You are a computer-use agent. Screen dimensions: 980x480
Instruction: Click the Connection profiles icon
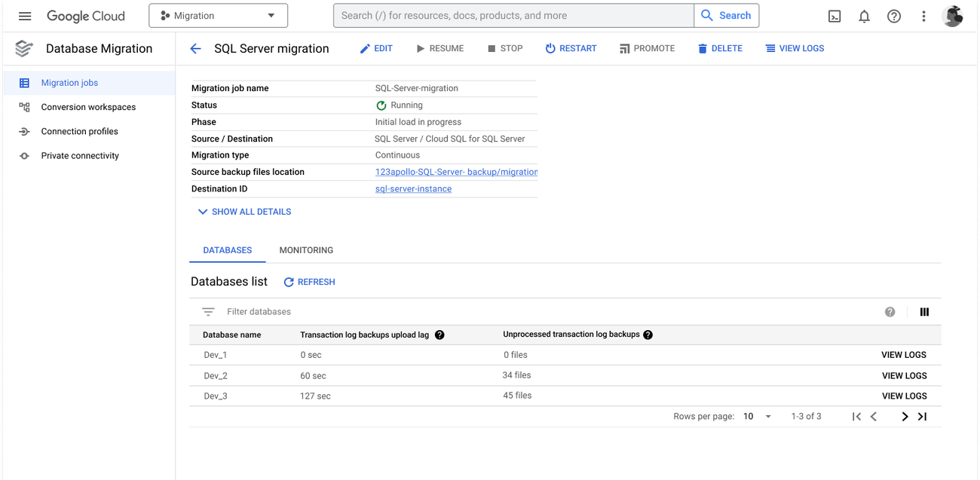click(24, 131)
